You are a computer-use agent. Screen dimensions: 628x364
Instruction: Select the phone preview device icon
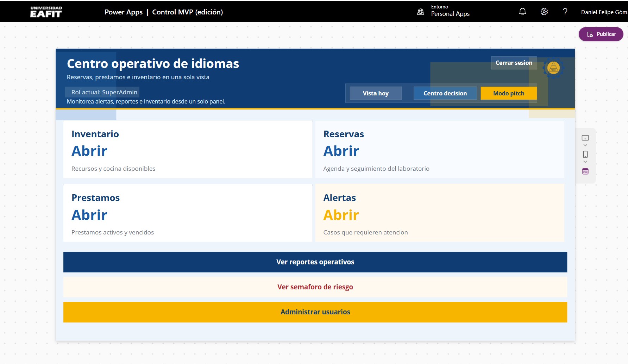585,154
